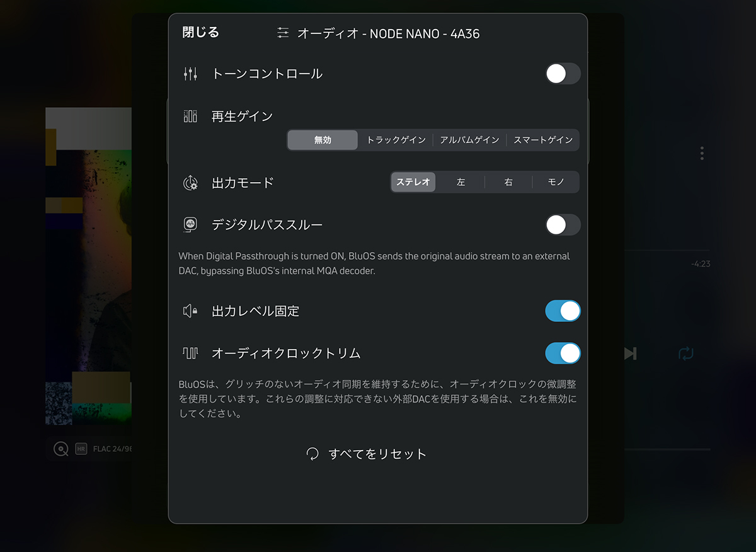Click the 出力レベル固定 speaker lock icon
Viewport: 756px width, 552px height.
190,311
